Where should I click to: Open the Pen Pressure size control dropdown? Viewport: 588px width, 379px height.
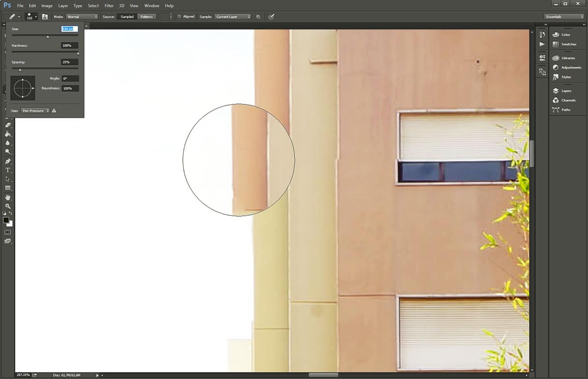tap(35, 111)
